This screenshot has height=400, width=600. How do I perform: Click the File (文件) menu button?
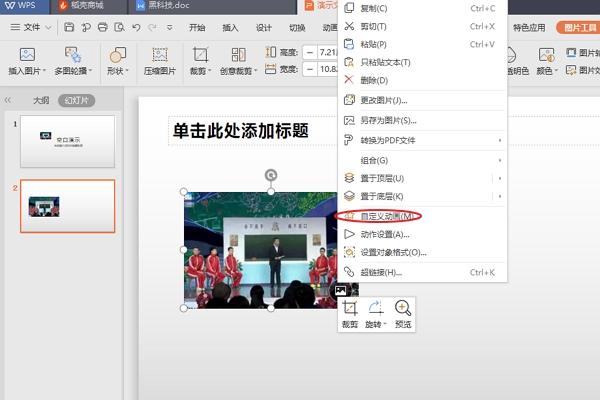point(32,27)
